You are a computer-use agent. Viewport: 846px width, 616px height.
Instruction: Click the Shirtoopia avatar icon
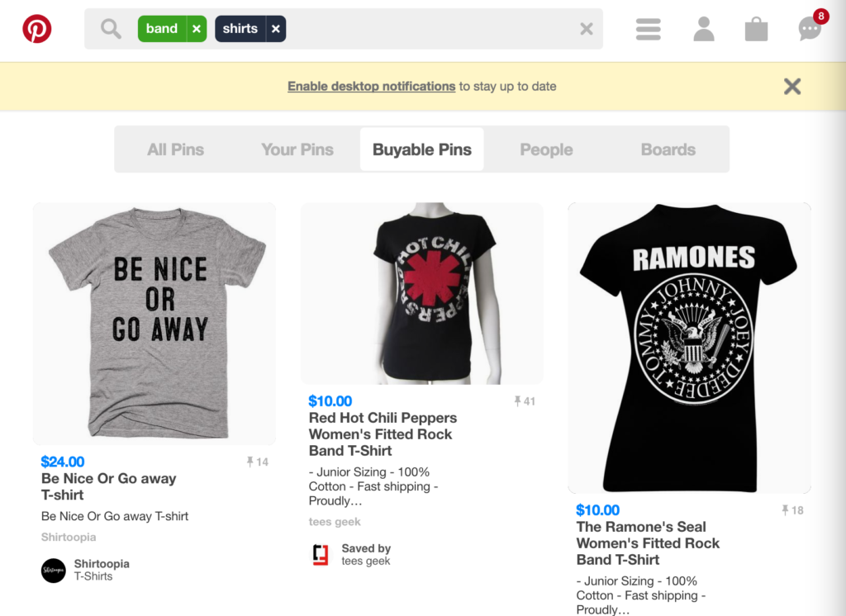point(53,570)
